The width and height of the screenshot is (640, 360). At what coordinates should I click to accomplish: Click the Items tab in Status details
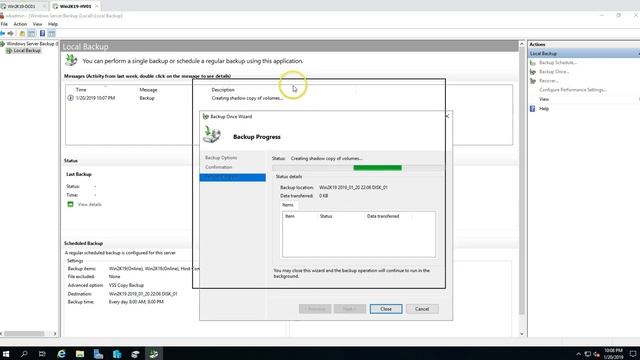point(287,205)
